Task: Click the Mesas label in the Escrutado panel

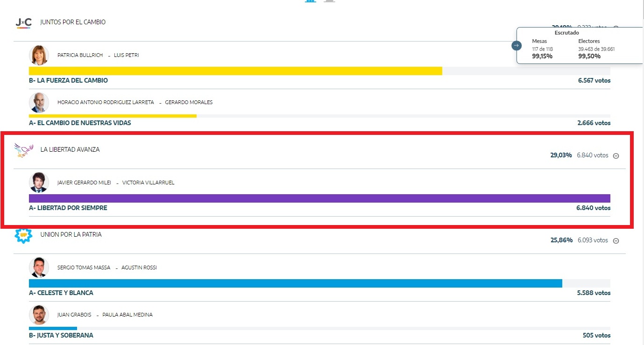Action: coord(539,41)
